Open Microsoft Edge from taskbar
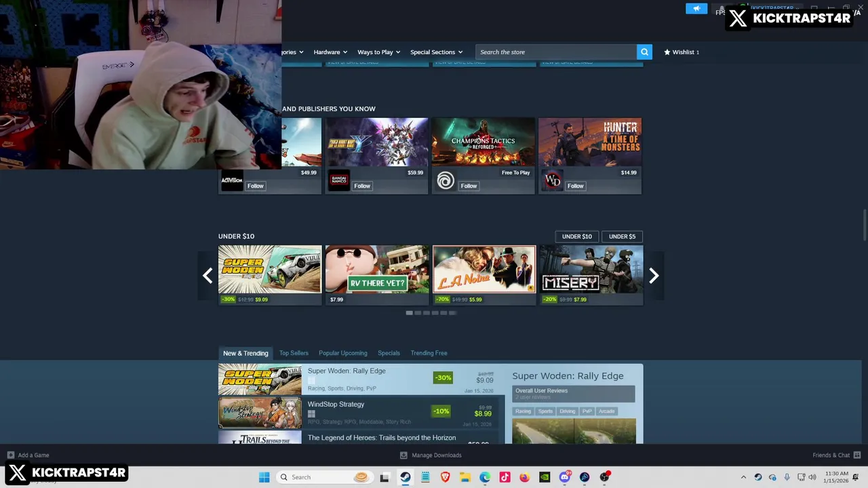Screen dimensions: 868x488 click(x=485, y=477)
